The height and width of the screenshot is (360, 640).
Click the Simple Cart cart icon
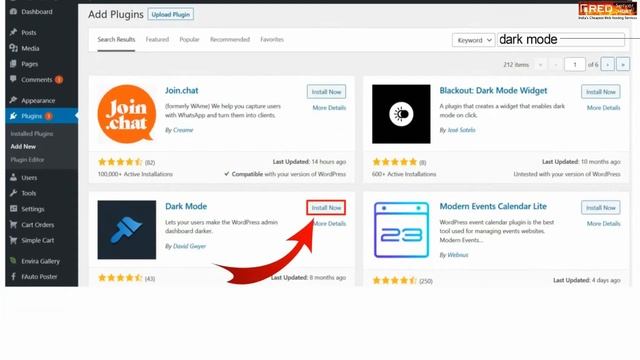pos(13,240)
